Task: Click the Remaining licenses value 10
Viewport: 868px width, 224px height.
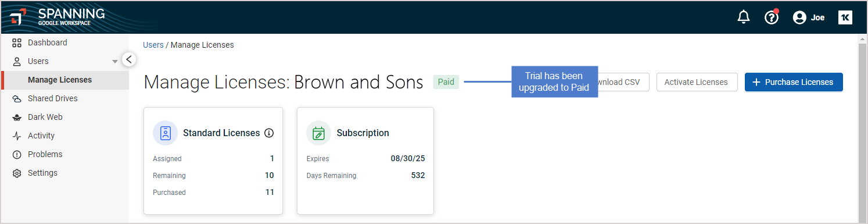Action: coord(270,175)
